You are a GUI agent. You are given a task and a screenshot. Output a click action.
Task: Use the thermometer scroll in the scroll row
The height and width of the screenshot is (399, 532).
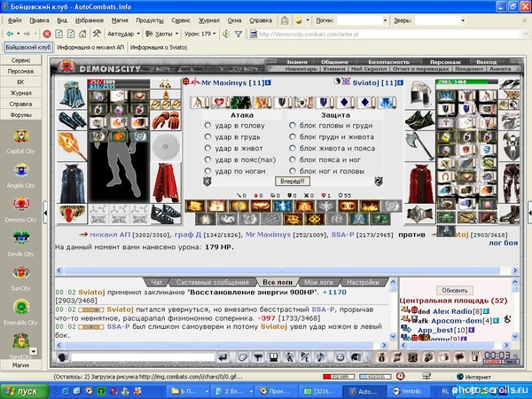click(302, 102)
